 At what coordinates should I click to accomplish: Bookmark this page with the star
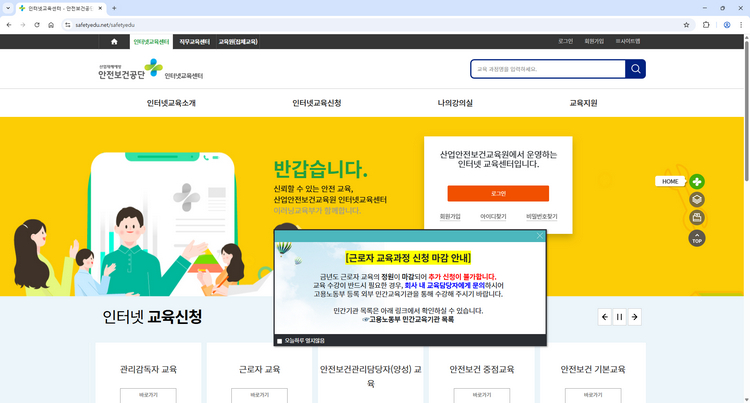click(x=686, y=25)
